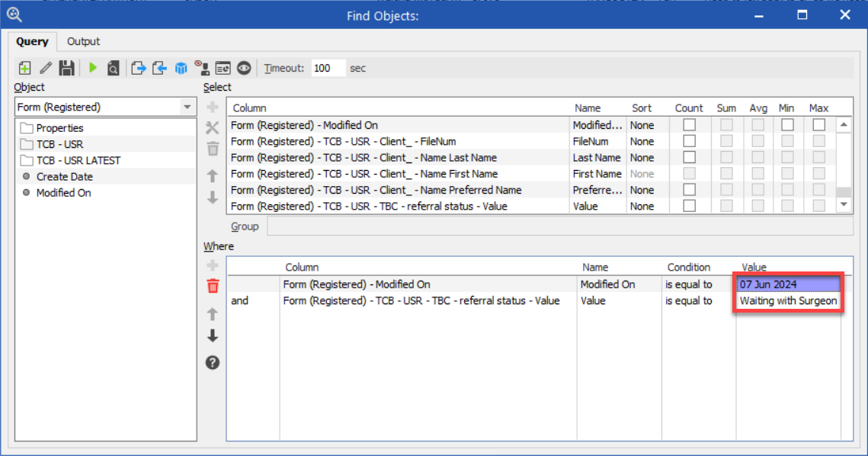Delete condition with the red trash icon
Image resolution: width=868 pixels, height=456 pixels.
pyautogui.click(x=213, y=286)
